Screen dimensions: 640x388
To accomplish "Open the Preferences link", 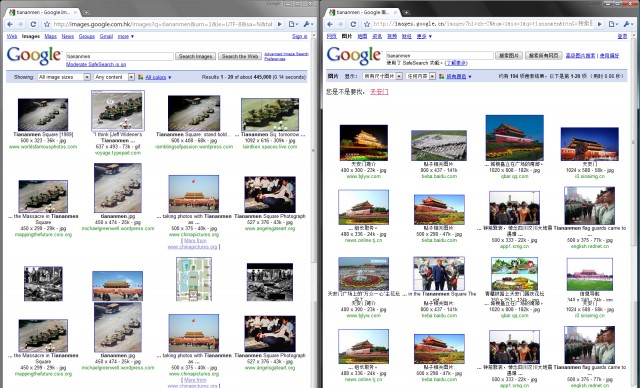I will (x=275, y=59).
